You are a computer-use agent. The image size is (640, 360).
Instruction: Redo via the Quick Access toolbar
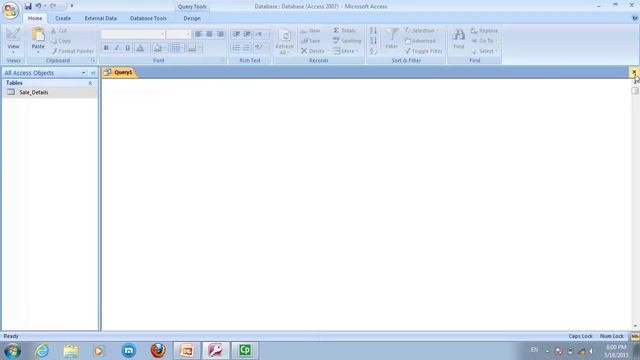point(53,6)
